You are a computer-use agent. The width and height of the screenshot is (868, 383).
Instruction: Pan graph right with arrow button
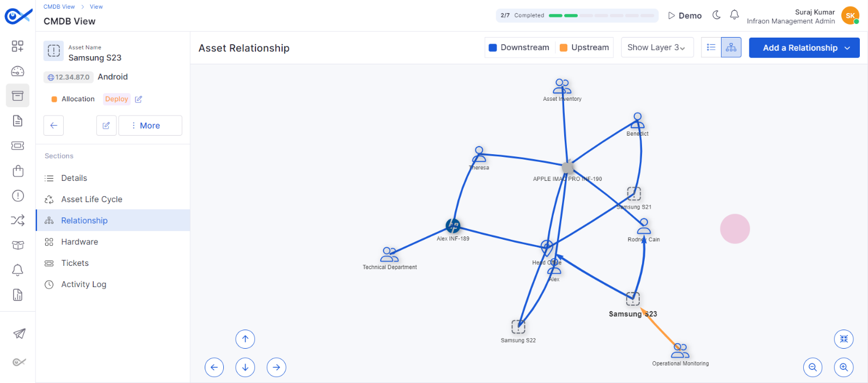[277, 367]
